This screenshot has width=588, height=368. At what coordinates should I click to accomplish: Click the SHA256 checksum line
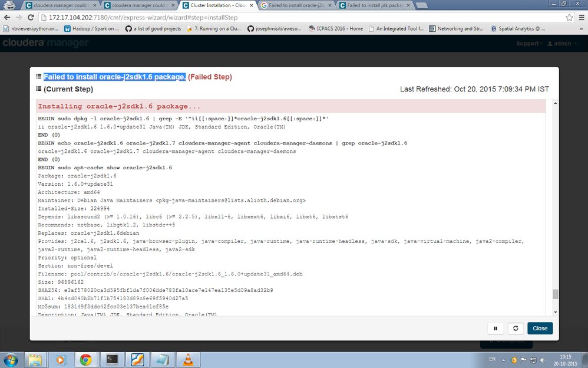[x=156, y=290]
